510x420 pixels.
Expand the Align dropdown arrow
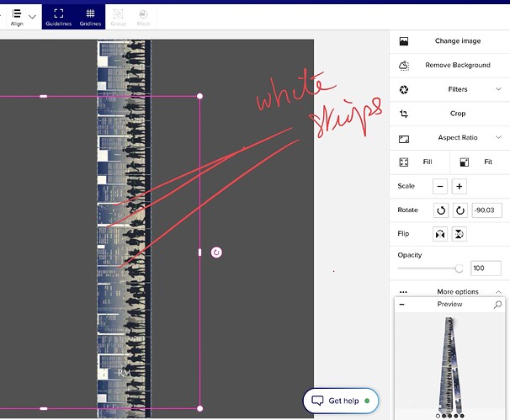tap(32, 17)
